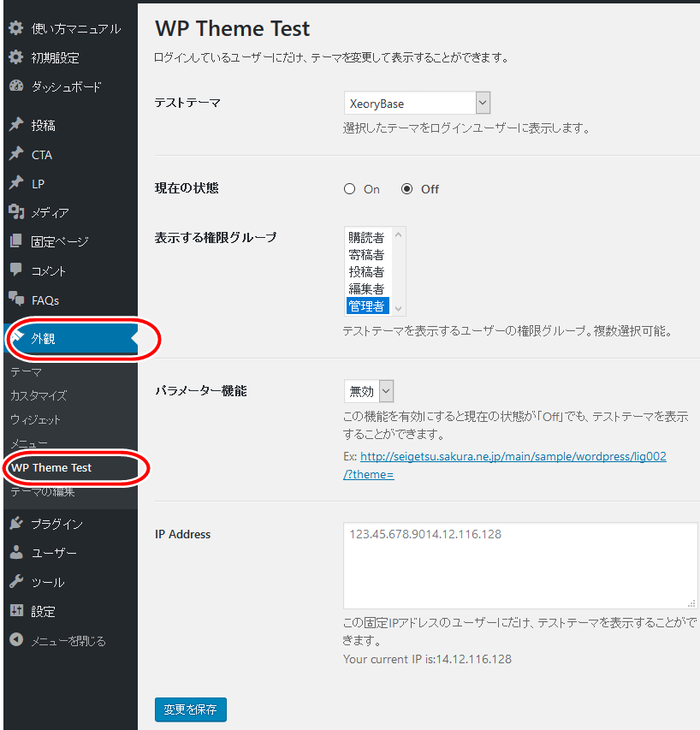The image size is (700, 730).
Task: Click into the IP Address text area
Action: 520,565
